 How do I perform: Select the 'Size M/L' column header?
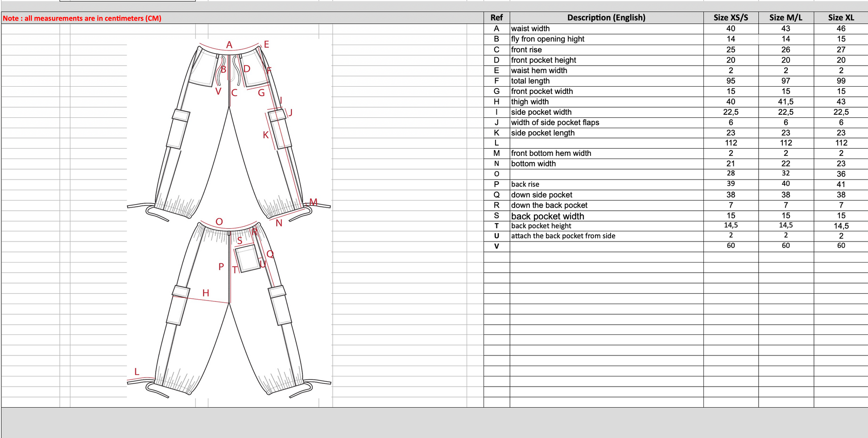click(785, 18)
